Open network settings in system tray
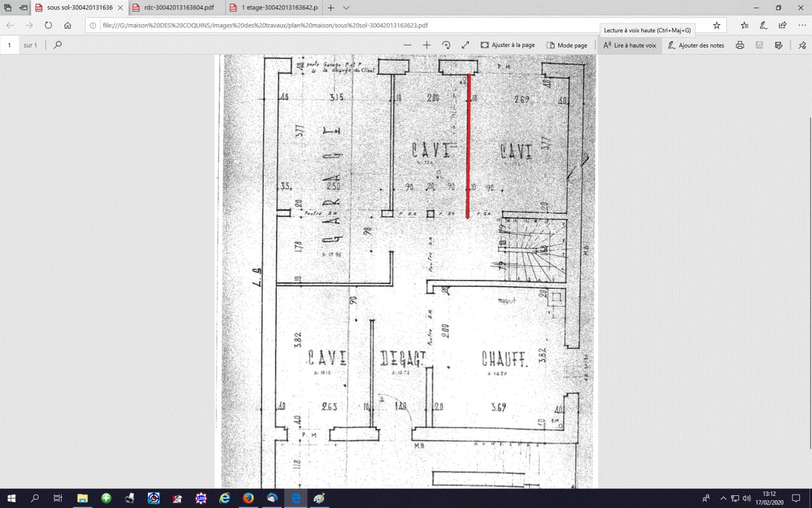This screenshot has height=508, width=812. [735, 498]
